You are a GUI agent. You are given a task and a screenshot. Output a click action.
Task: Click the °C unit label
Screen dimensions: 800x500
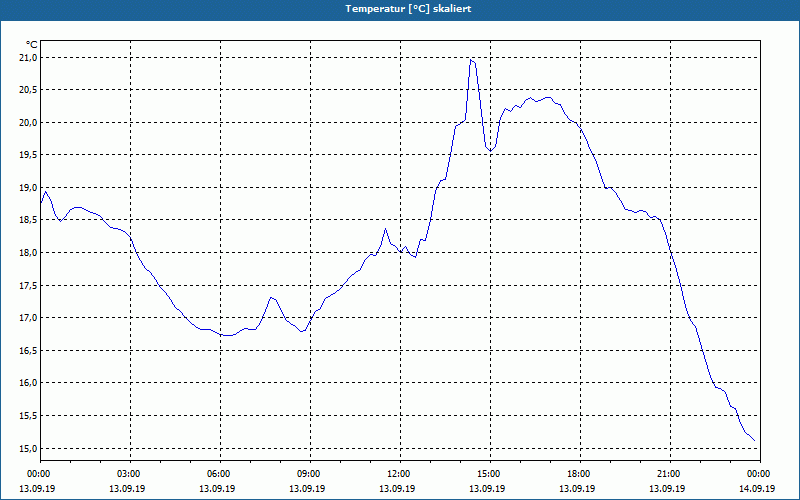pos(32,45)
